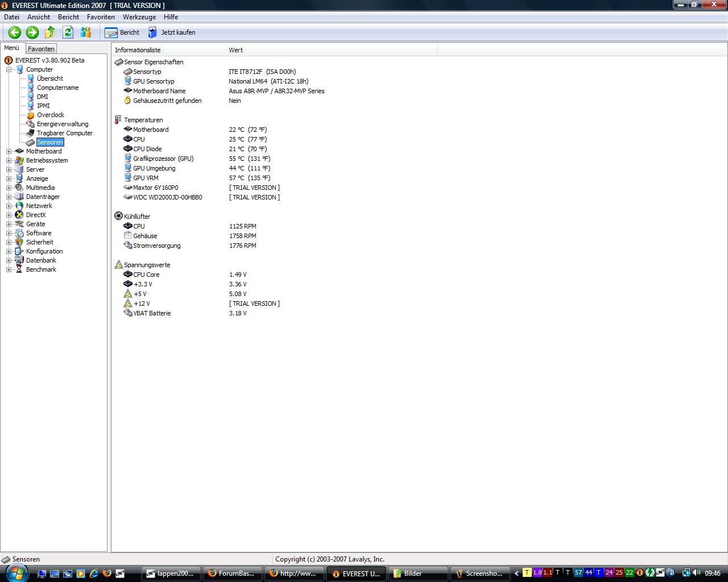
Task: Click the Tragbarer Computer laptop icon
Action: [31, 133]
